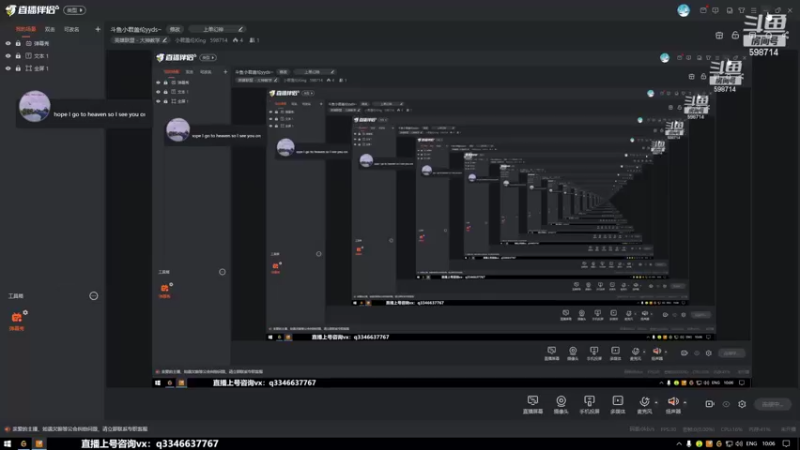
Task: Add the 多媒体 multimedia source
Action: click(618, 404)
